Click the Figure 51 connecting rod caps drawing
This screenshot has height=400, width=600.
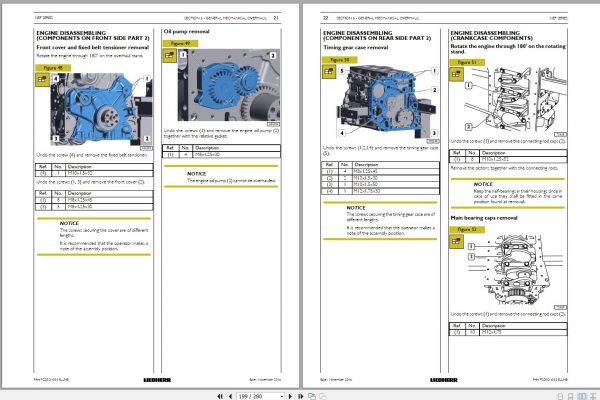click(515, 100)
